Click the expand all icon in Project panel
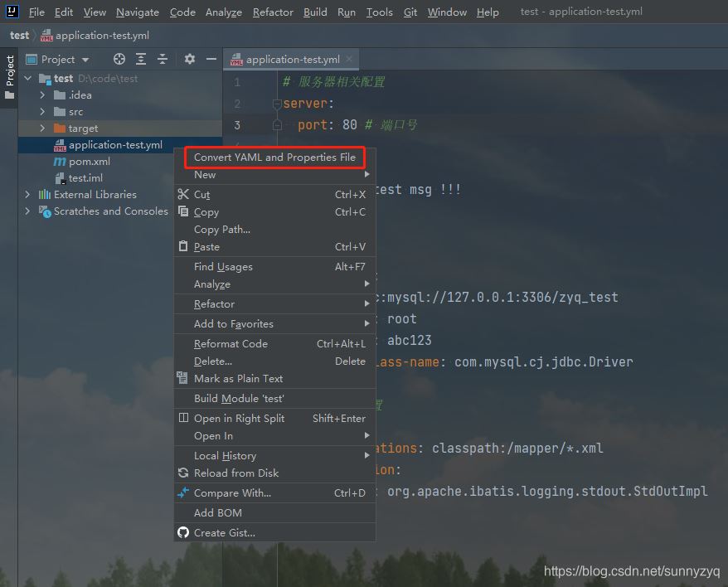This screenshot has width=728, height=587. [x=141, y=59]
